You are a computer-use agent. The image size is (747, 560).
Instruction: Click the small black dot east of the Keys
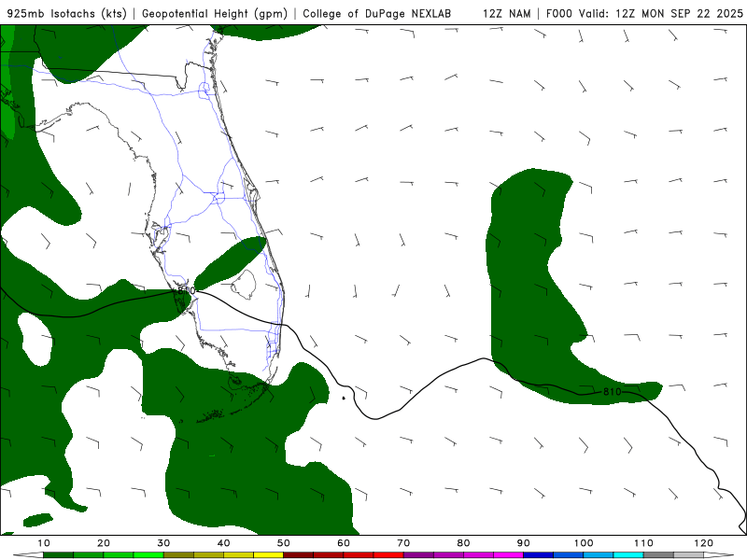344,398
